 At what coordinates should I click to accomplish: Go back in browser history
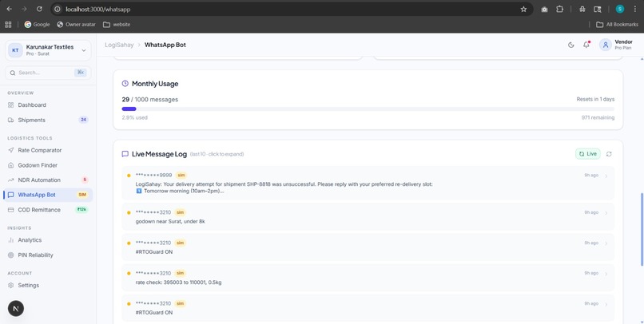pos(9,9)
